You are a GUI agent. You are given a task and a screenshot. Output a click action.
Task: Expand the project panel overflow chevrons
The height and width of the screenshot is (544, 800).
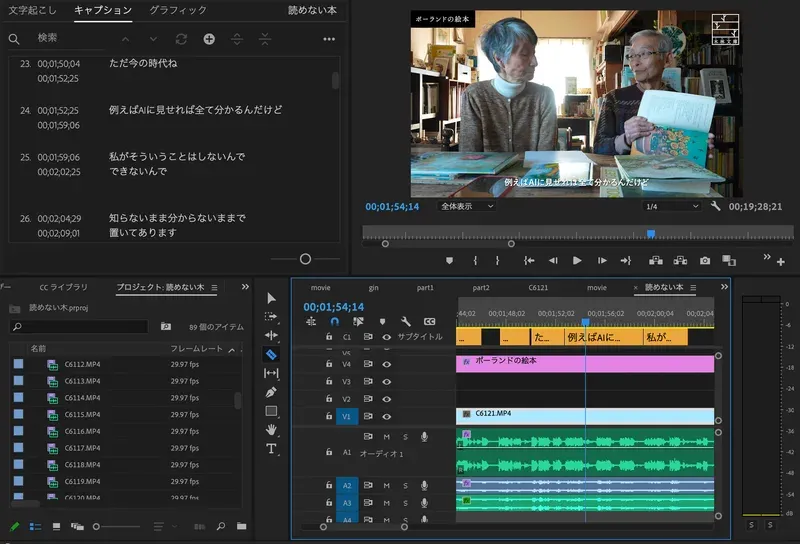coord(245,287)
